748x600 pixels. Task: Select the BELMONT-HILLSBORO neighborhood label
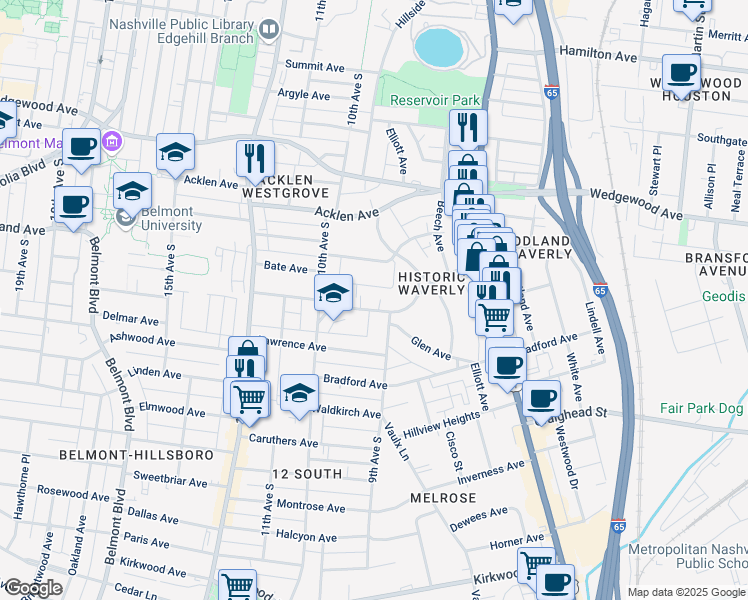(x=136, y=455)
